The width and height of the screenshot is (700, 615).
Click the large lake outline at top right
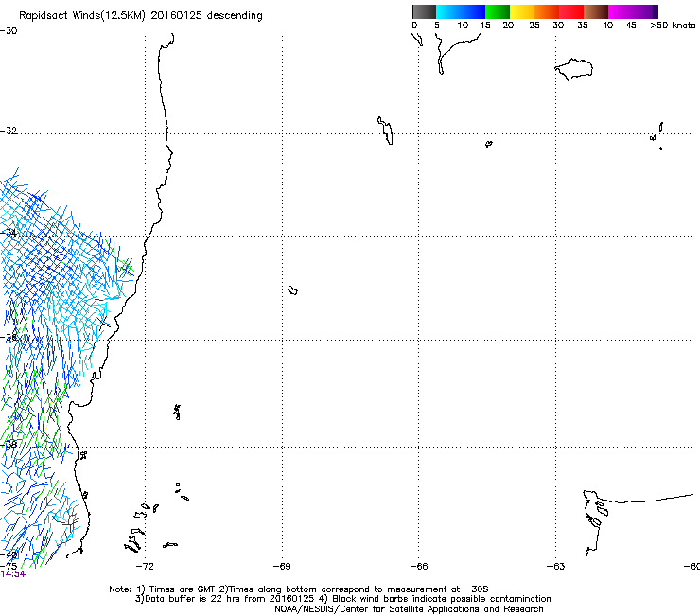click(x=573, y=69)
